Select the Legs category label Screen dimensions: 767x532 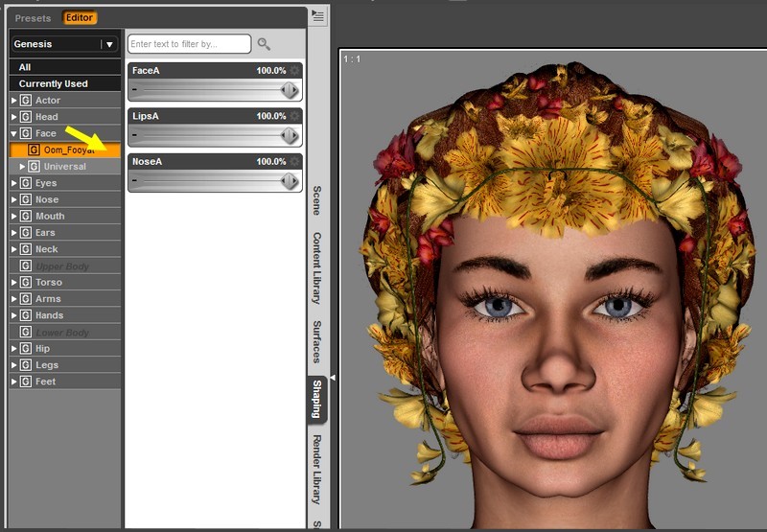pyautogui.click(x=47, y=365)
